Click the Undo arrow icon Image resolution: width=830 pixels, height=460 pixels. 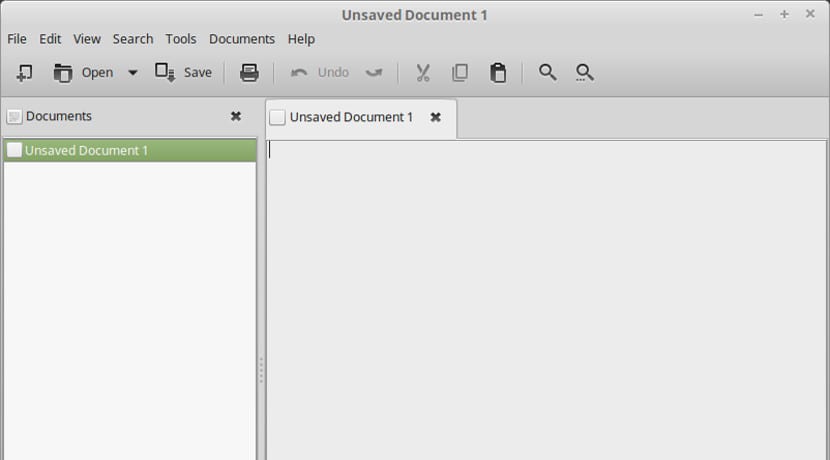pyautogui.click(x=299, y=73)
